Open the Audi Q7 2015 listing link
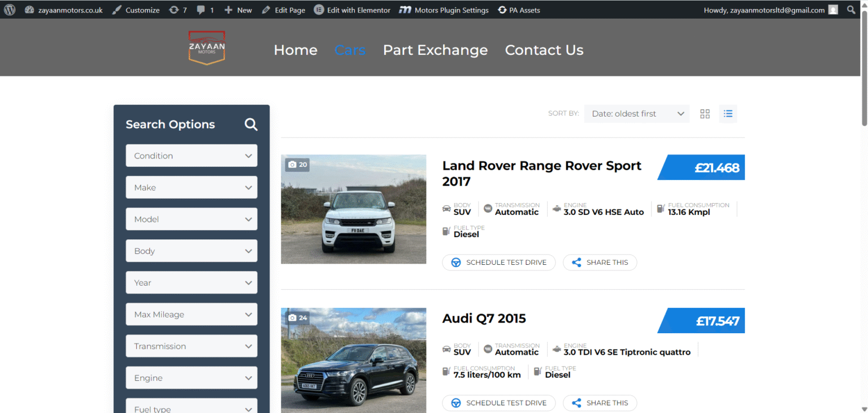The image size is (868, 413). (483, 318)
